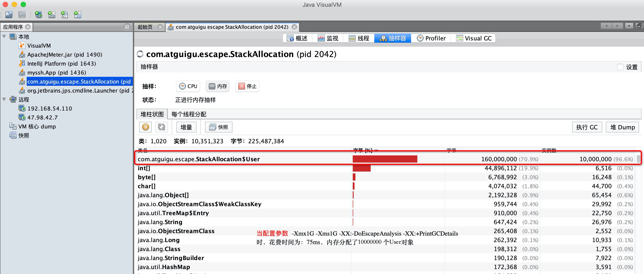Open the document list dropdown arrow
The height and width of the screenshot is (274, 644).
[x=629, y=26]
